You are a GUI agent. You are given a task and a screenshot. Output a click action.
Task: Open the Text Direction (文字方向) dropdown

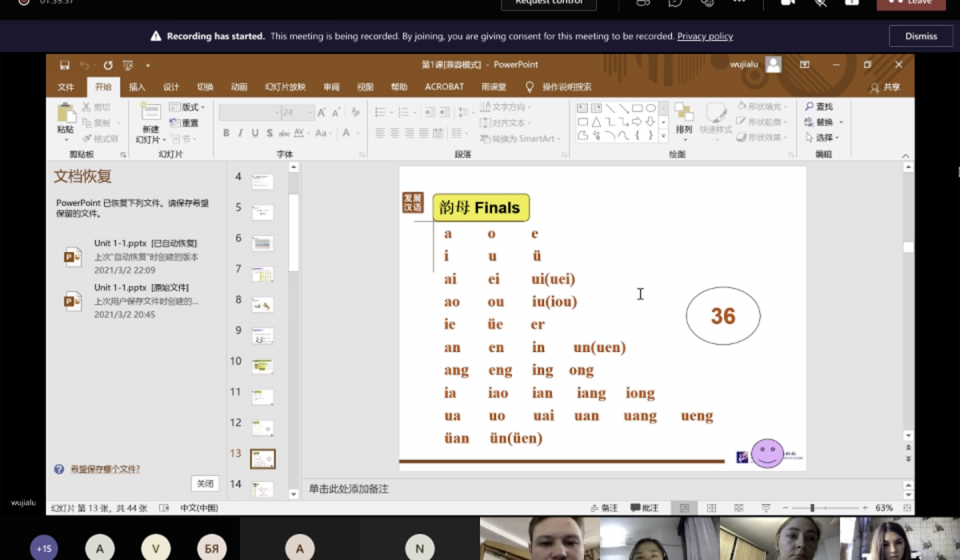click(x=506, y=107)
